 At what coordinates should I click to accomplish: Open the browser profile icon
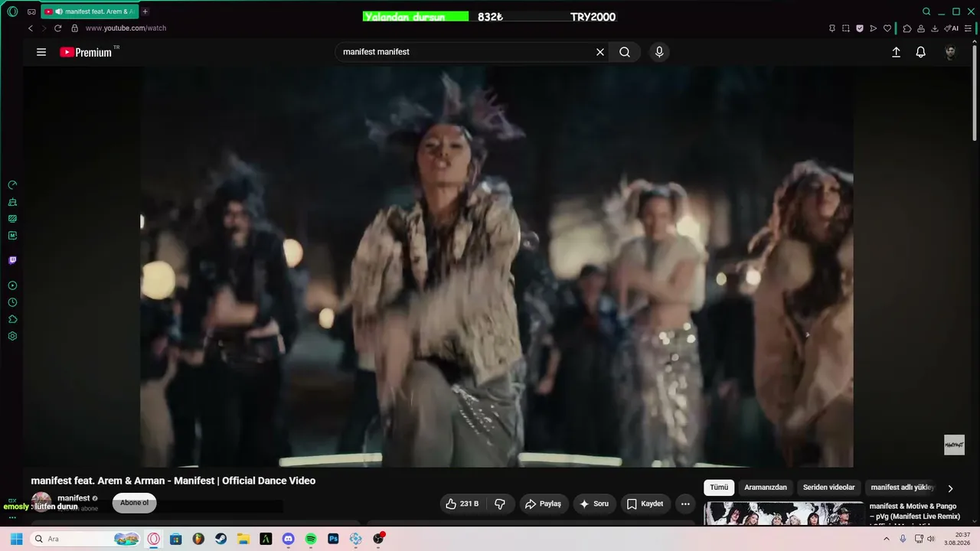click(x=921, y=28)
